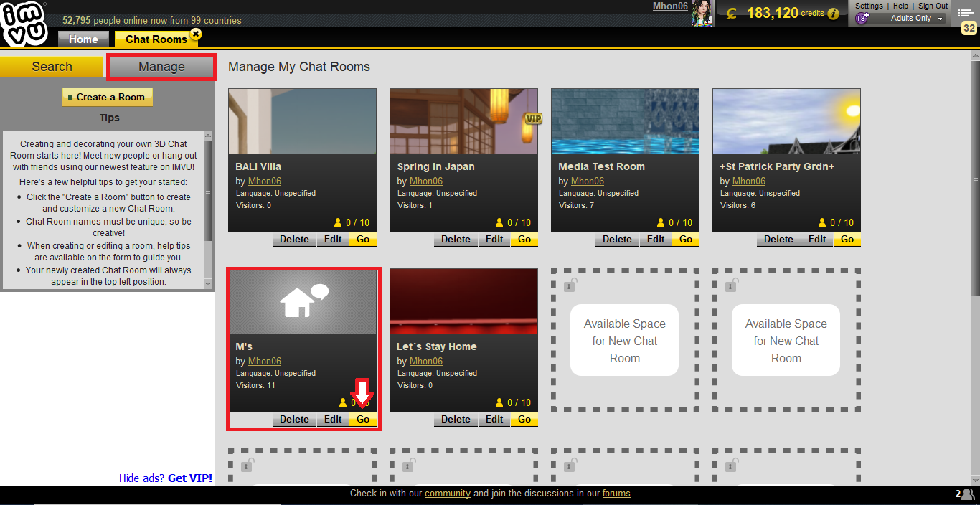Open the Help link

pyautogui.click(x=900, y=6)
